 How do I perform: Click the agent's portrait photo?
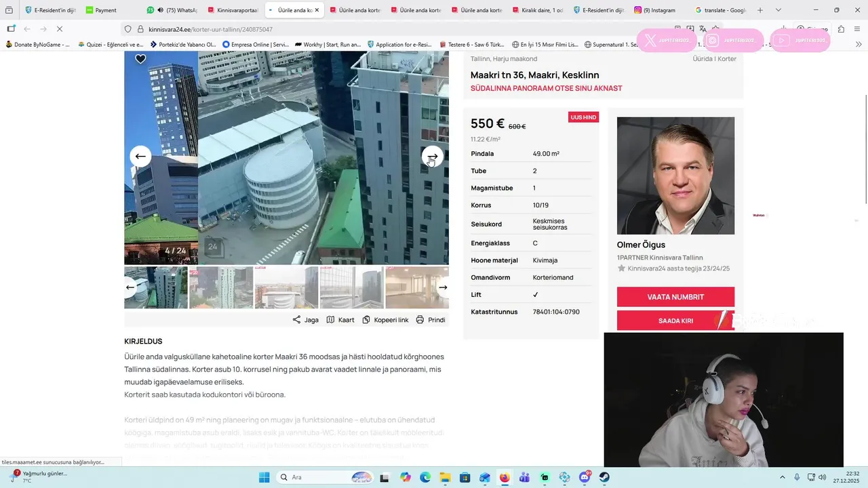point(675,176)
